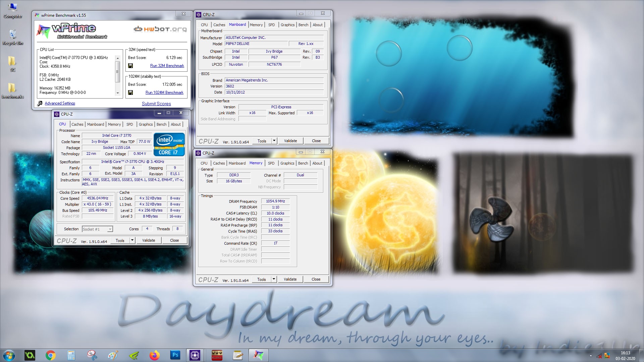
Task: Open Photoshop from the taskbar
Action: (175, 355)
